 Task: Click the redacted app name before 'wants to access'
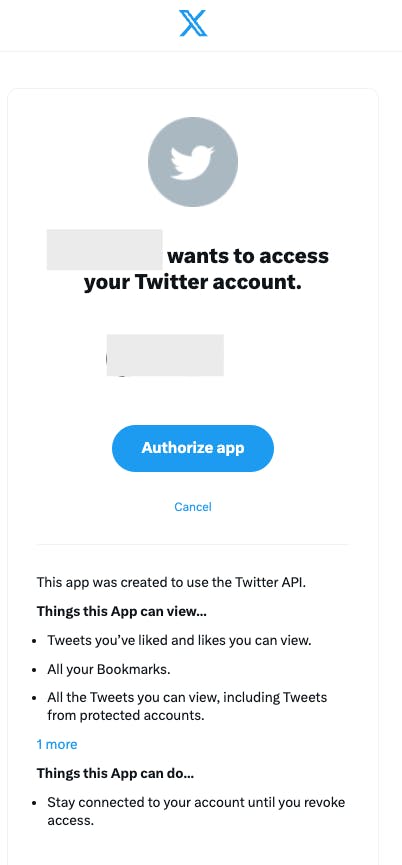point(104,250)
